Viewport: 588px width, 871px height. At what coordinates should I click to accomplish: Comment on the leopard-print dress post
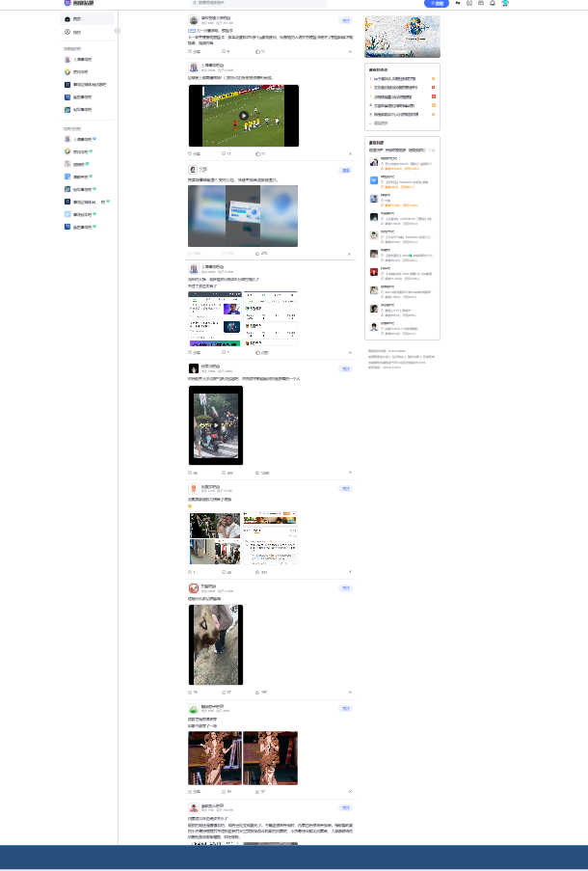(x=226, y=792)
